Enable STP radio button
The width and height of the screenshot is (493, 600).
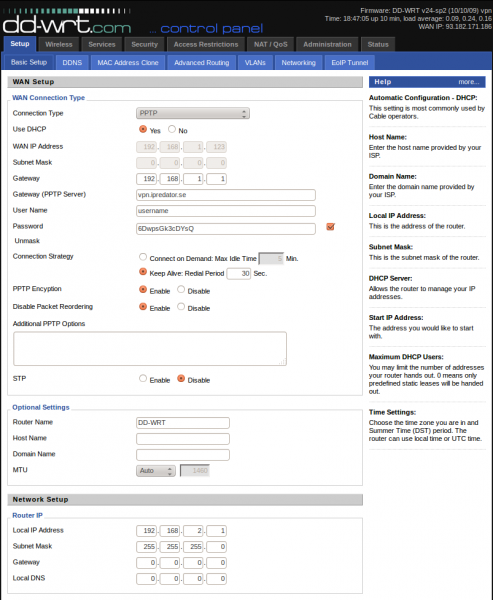pos(143,378)
